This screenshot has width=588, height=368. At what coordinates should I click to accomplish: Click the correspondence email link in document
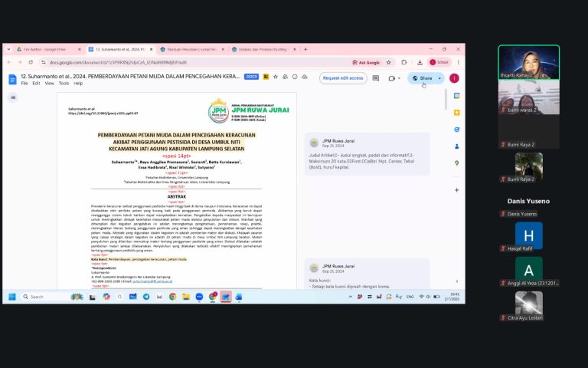pyautogui.click(x=152, y=281)
